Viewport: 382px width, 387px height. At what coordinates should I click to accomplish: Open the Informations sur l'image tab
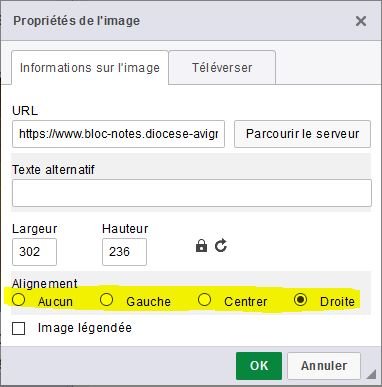[x=90, y=68]
